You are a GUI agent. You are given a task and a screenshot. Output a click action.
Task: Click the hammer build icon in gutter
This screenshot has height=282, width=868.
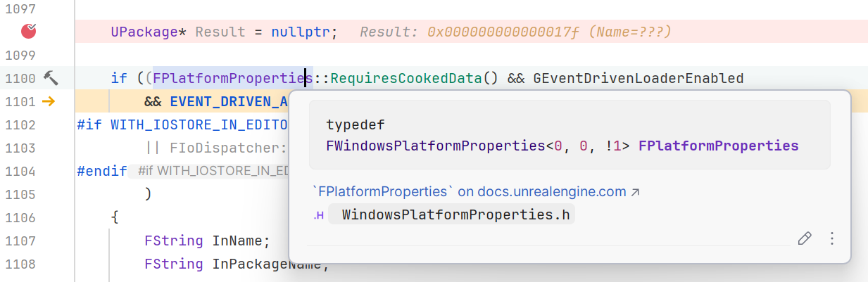[x=51, y=78]
